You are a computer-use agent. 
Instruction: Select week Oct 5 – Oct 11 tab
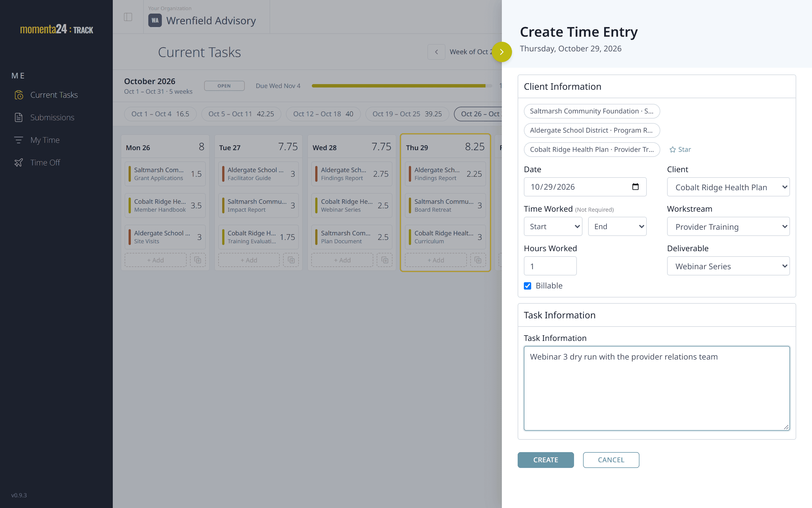coord(241,114)
